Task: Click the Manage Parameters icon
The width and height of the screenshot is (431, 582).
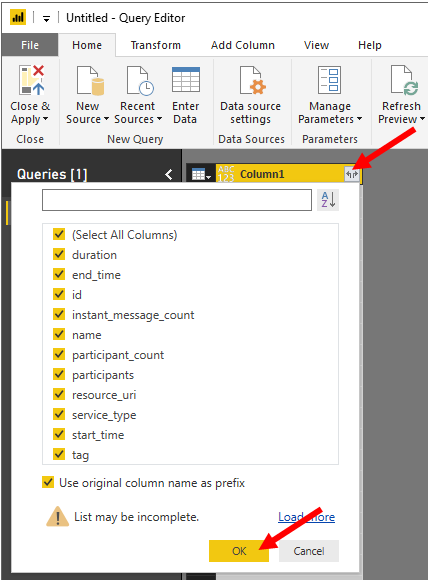Action: tap(330, 80)
